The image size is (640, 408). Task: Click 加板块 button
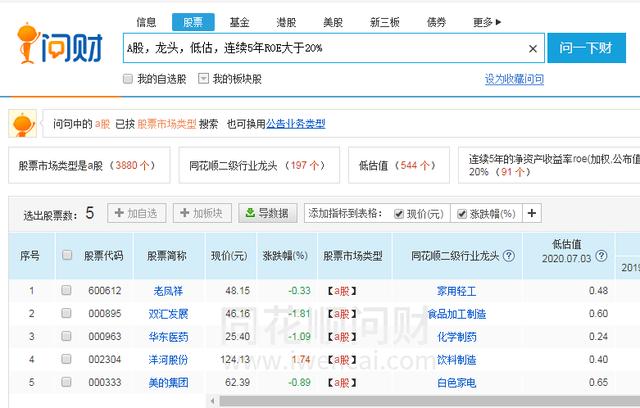coord(202,213)
